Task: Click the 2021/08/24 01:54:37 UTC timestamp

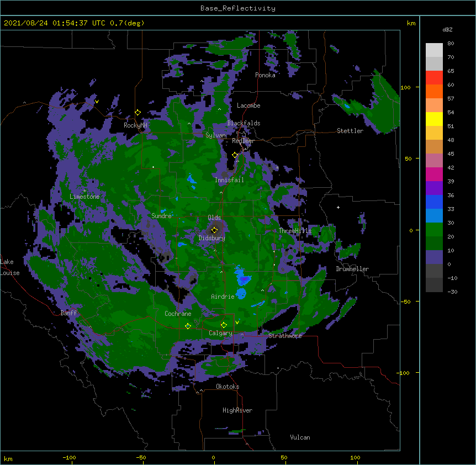Action: point(55,23)
